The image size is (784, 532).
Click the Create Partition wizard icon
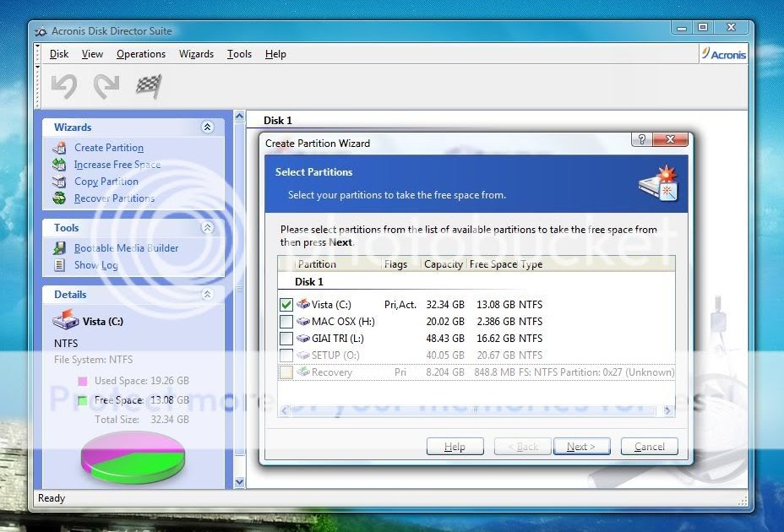[x=59, y=148]
